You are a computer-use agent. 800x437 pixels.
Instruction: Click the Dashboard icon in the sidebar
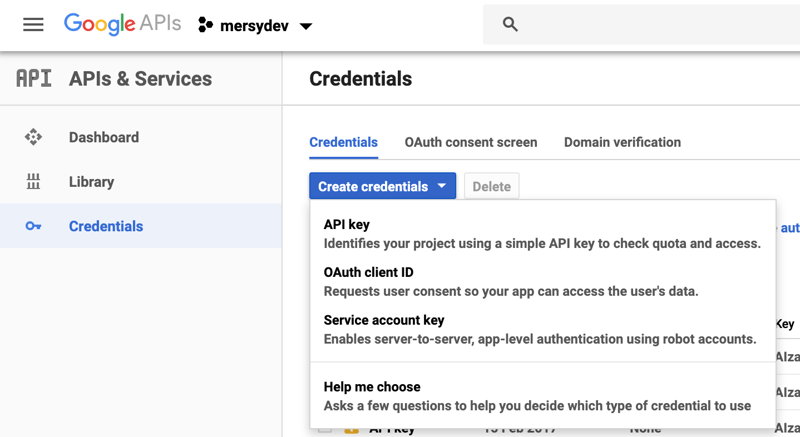(33, 138)
